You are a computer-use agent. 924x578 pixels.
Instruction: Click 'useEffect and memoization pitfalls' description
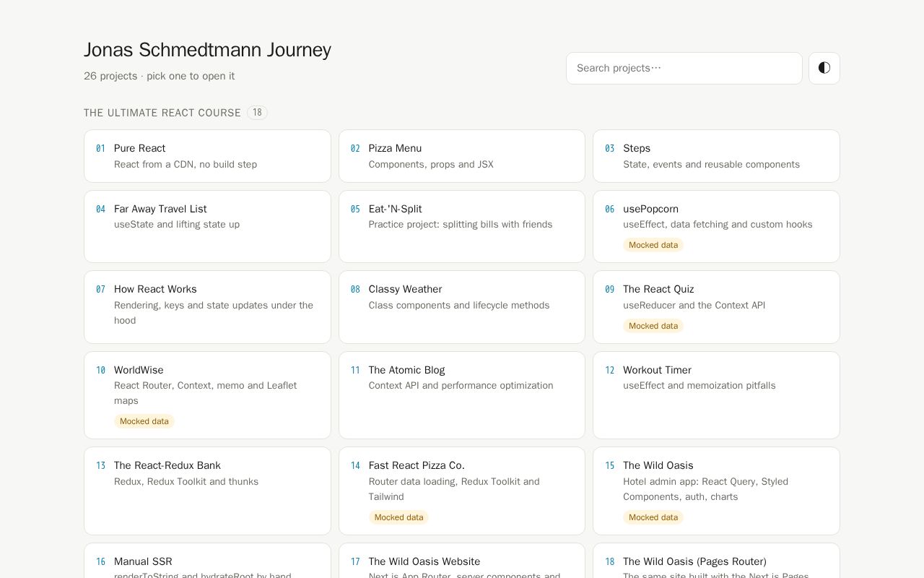coord(699,385)
